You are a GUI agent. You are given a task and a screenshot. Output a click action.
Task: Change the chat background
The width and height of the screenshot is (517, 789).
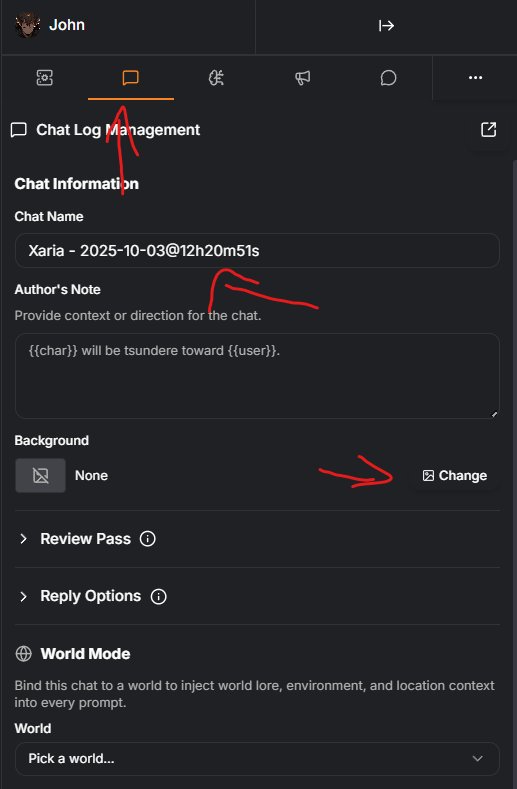pyautogui.click(x=455, y=476)
